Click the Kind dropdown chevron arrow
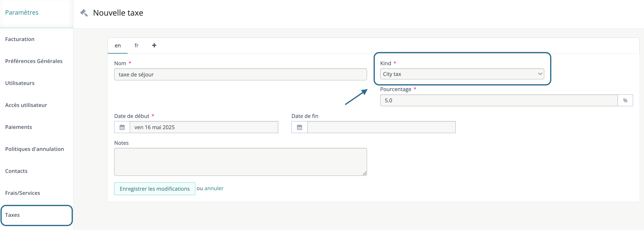The height and width of the screenshot is (230, 644). [540, 74]
